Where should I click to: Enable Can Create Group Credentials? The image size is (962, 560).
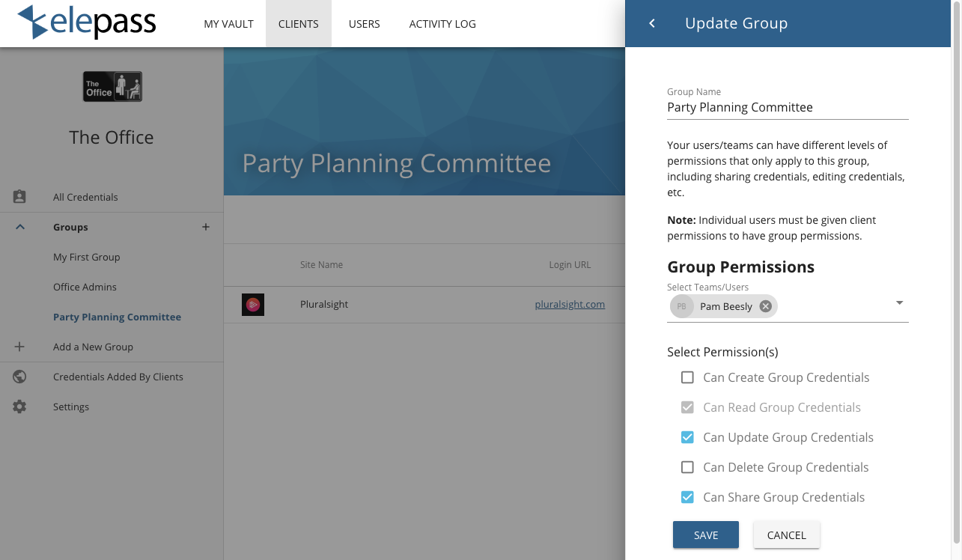click(687, 377)
